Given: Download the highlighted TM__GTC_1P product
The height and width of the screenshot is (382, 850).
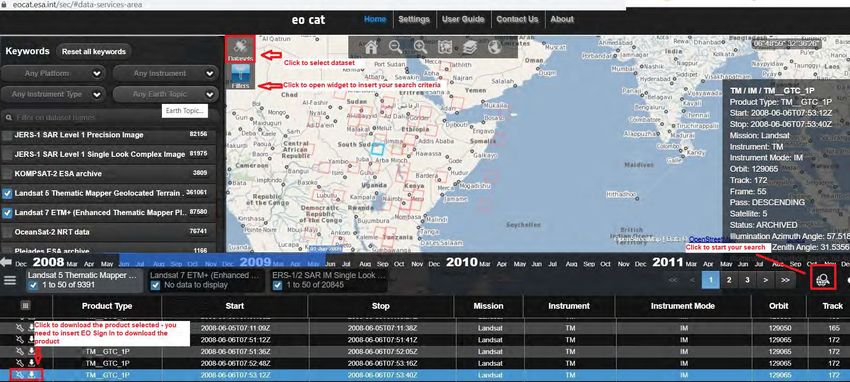Looking at the screenshot, I should 32,374.
